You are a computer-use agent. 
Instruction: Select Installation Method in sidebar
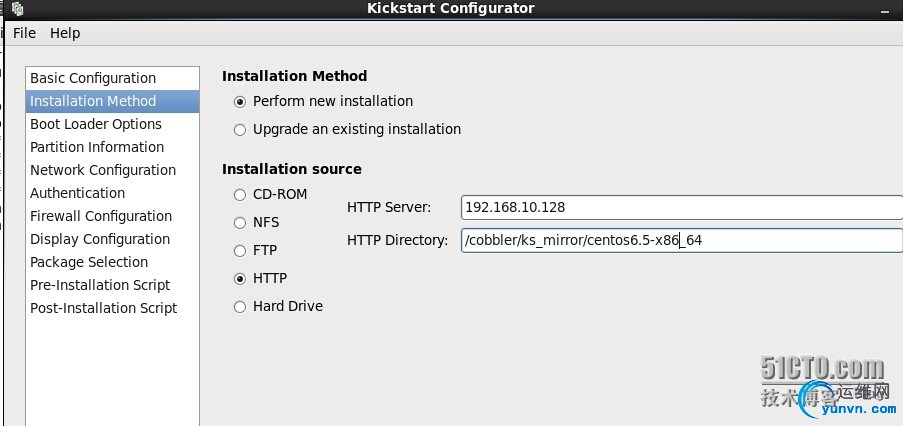click(93, 101)
